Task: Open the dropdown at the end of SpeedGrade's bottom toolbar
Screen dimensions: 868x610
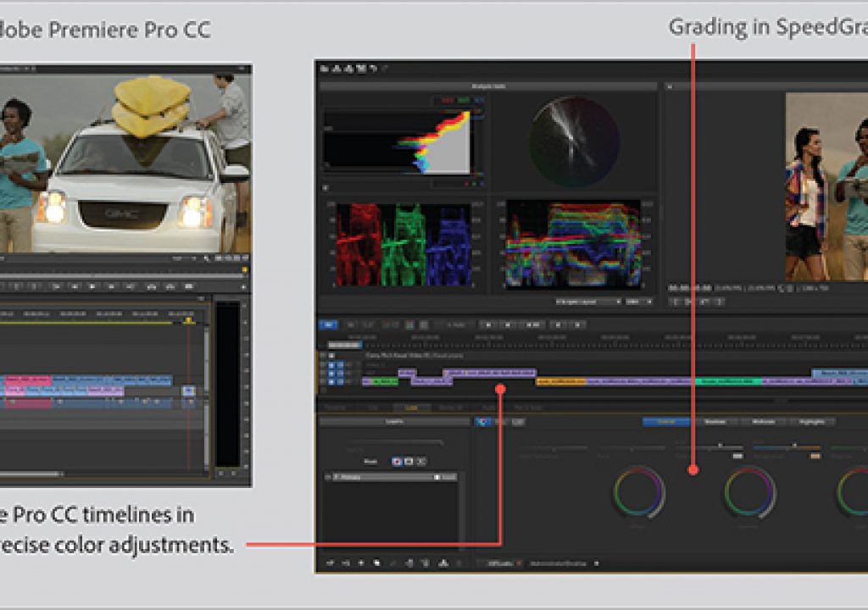Action: 596,563
